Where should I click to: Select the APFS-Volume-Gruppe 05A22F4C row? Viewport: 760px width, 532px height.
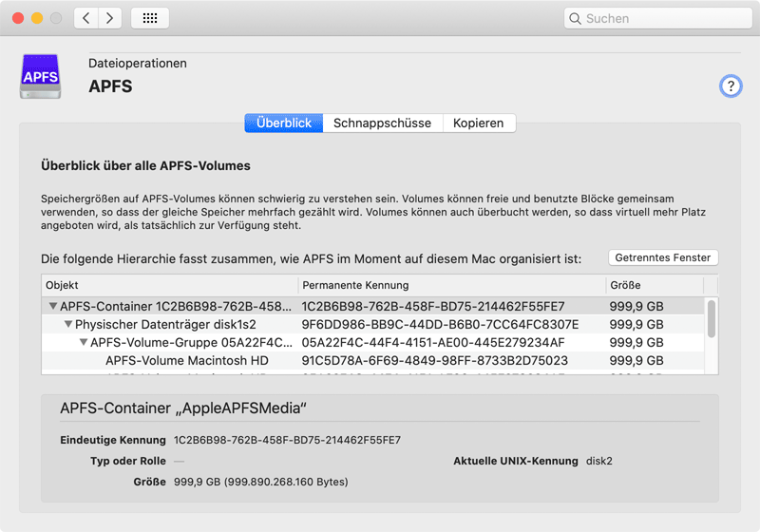(372, 342)
